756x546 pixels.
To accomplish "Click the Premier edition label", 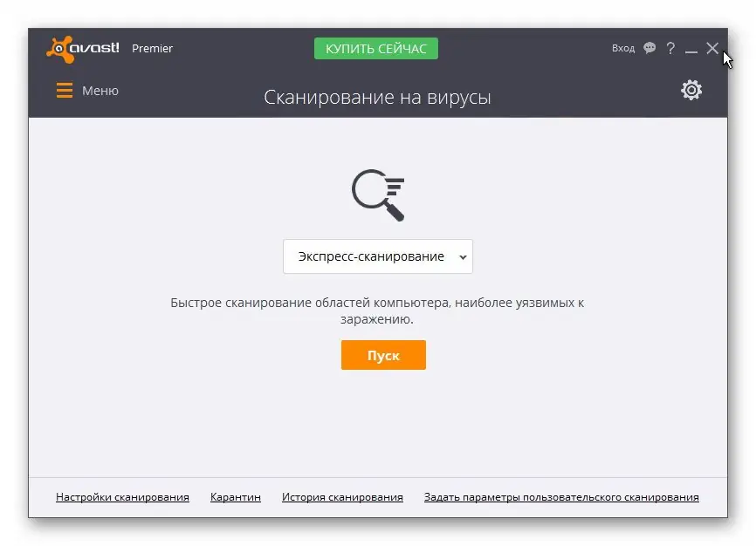I will (152, 48).
